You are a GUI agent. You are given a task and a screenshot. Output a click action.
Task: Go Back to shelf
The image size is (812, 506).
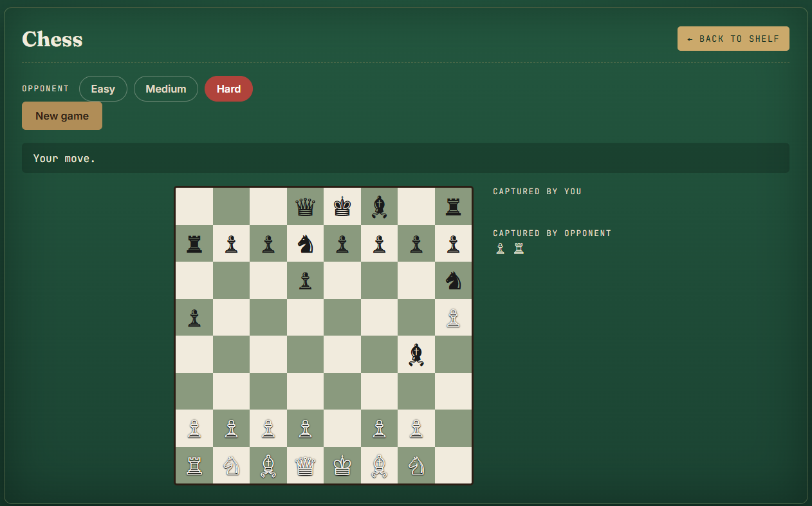[734, 39]
